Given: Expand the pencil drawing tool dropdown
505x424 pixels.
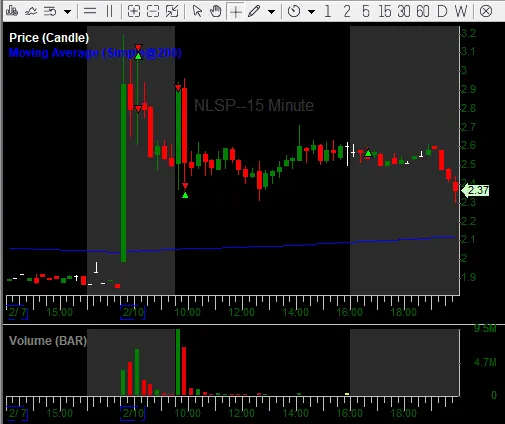Looking at the screenshot, I should [x=272, y=12].
